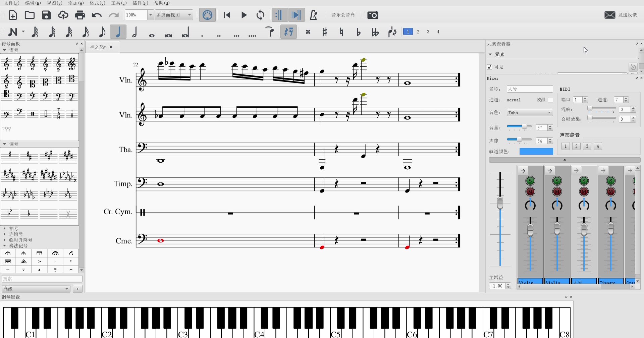
Task: Collapse the 谱号 clefs palette
Action: click(4, 50)
